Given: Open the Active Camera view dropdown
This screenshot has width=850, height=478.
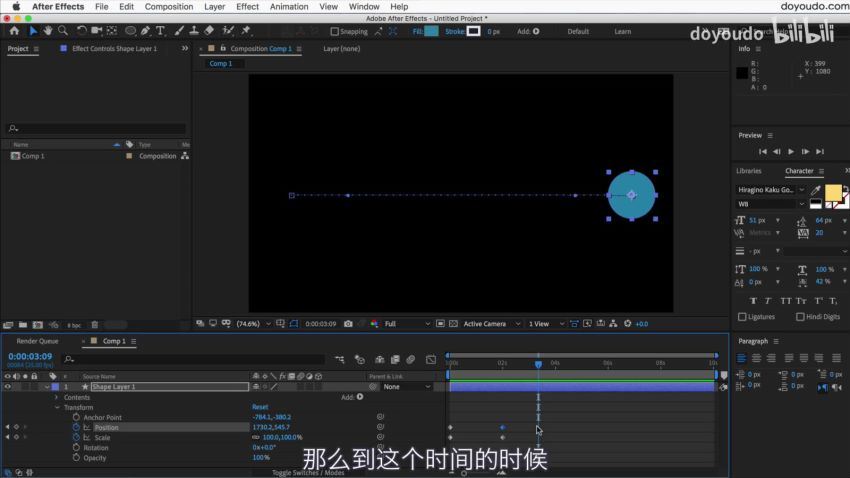Looking at the screenshot, I should 492,324.
